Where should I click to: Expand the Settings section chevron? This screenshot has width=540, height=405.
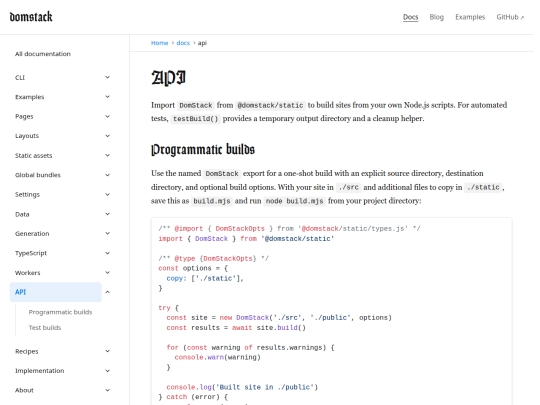pos(107,195)
